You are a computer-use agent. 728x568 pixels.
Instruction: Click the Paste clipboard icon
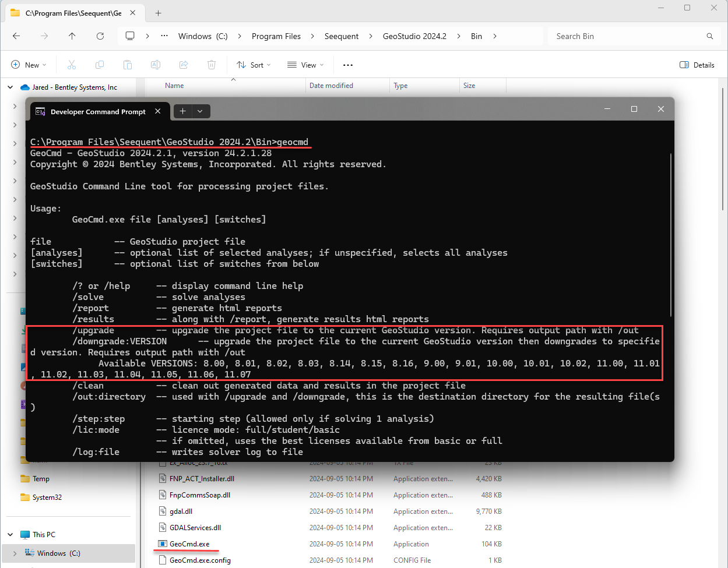tap(128, 65)
